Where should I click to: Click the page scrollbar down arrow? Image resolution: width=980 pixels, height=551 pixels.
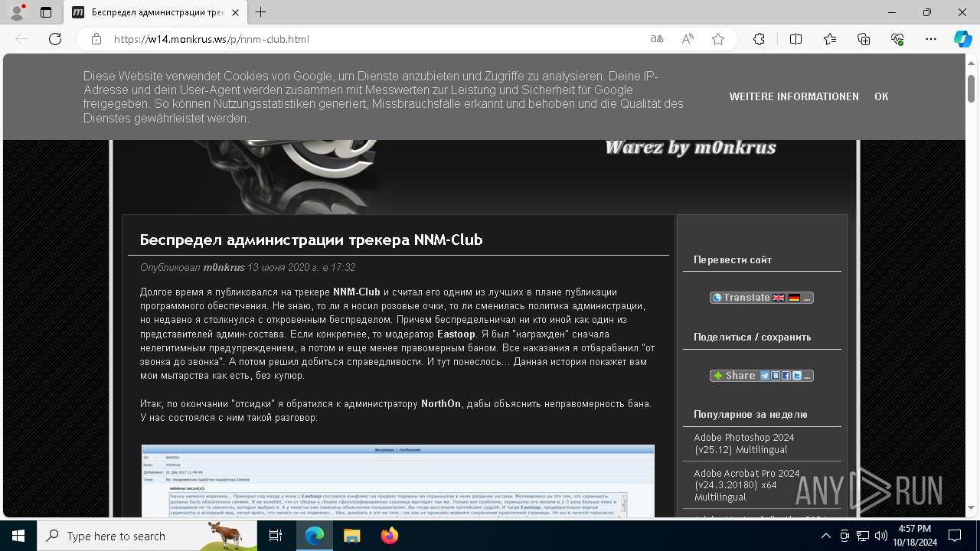972,507
